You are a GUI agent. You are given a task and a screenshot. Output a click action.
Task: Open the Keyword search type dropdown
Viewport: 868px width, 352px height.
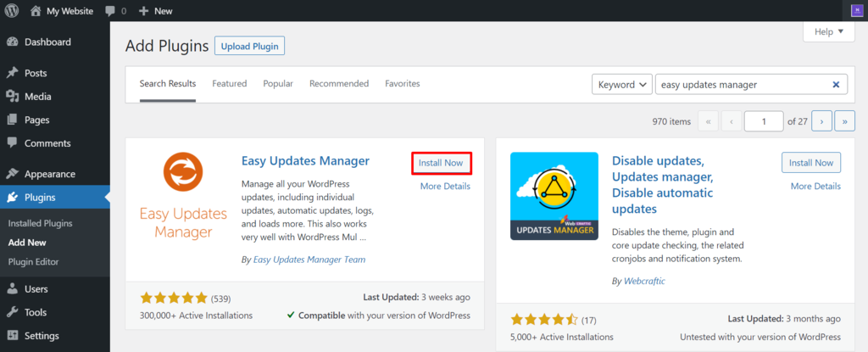(621, 85)
